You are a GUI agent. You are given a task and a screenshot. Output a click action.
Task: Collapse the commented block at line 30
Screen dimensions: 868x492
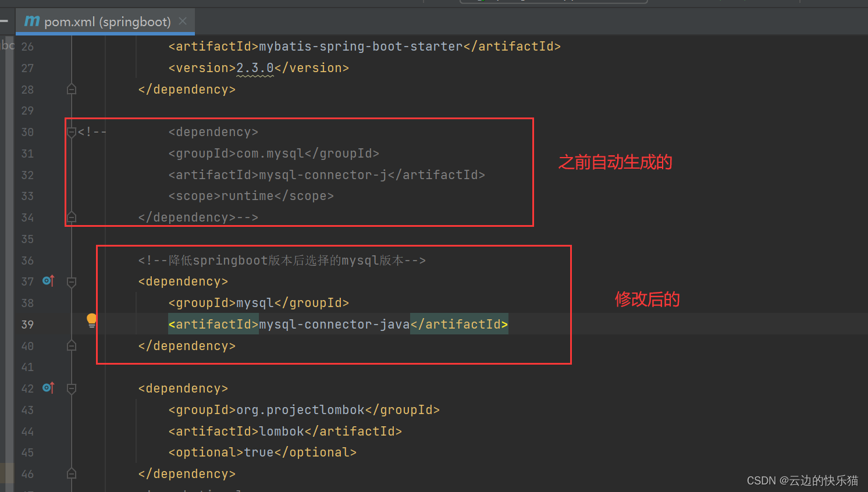(x=72, y=133)
